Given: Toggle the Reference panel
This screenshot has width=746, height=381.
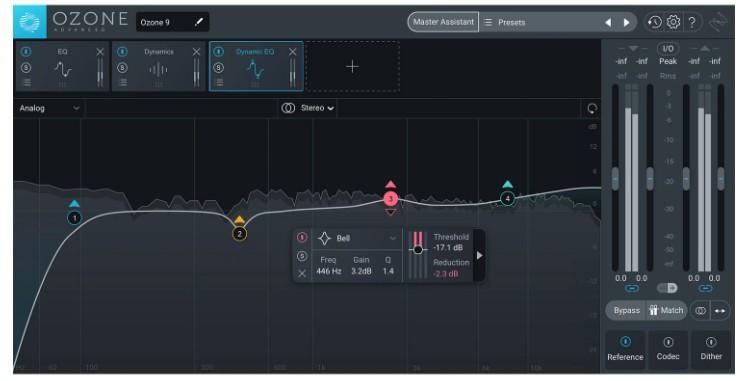Looking at the screenshot, I should [625, 350].
